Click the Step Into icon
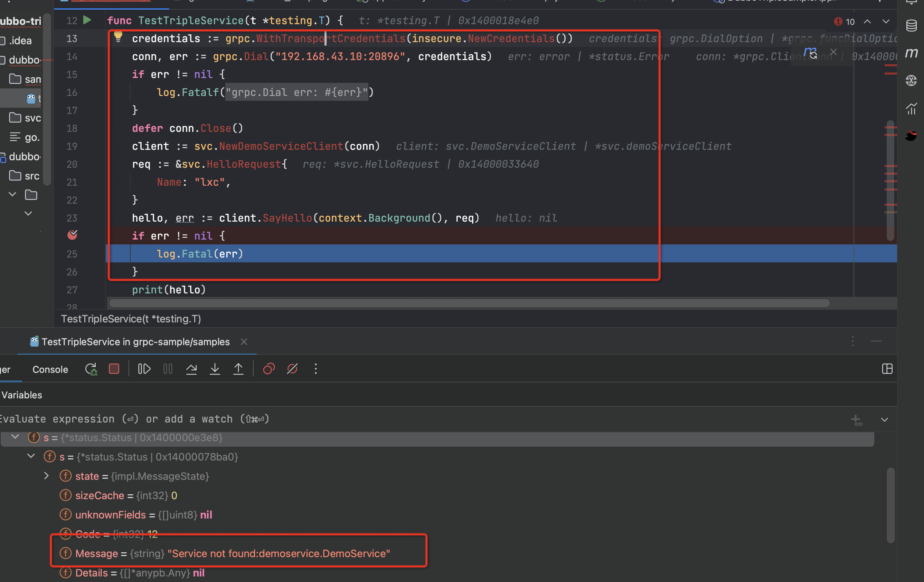 (215, 369)
